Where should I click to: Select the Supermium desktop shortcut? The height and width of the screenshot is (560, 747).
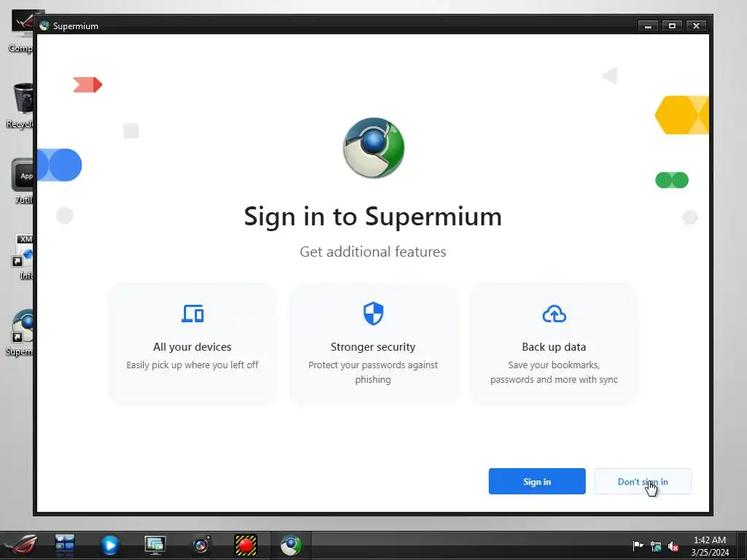pyautogui.click(x=20, y=332)
